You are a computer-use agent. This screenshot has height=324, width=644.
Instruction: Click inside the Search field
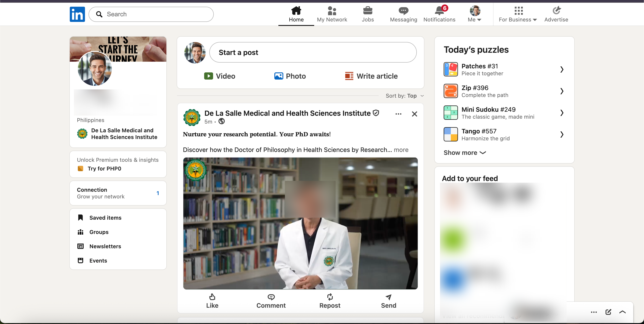(x=151, y=14)
